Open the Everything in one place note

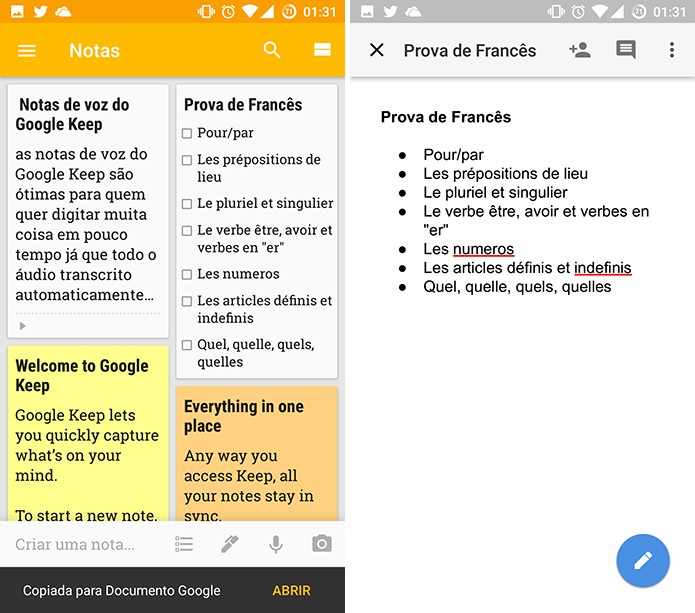pos(257,453)
